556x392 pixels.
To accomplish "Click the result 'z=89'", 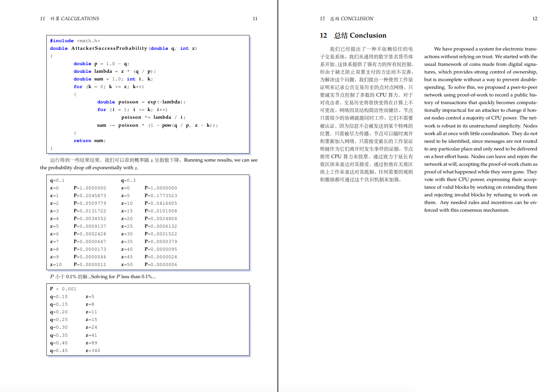I will 91,343.
